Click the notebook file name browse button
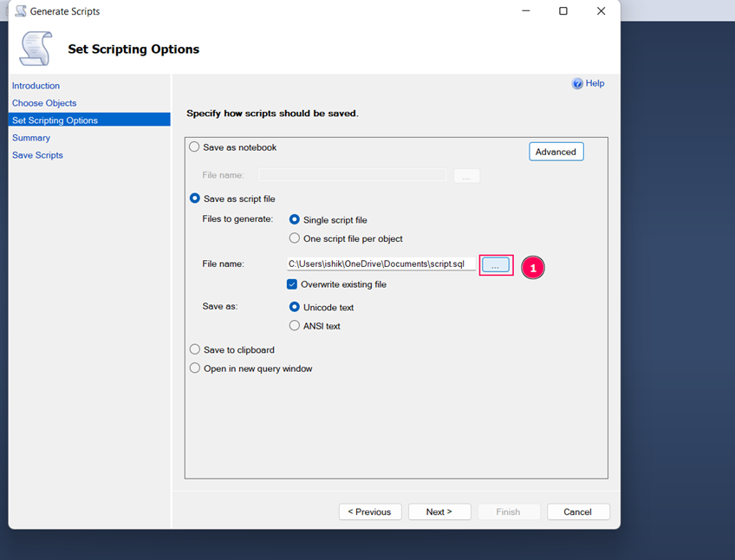This screenshot has height=560, width=735. (x=466, y=175)
